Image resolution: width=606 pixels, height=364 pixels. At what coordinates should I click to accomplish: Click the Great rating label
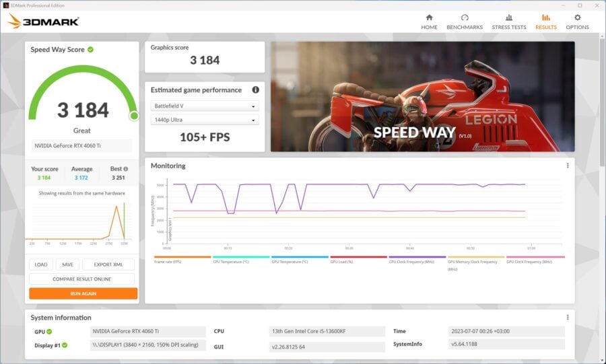click(x=82, y=131)
